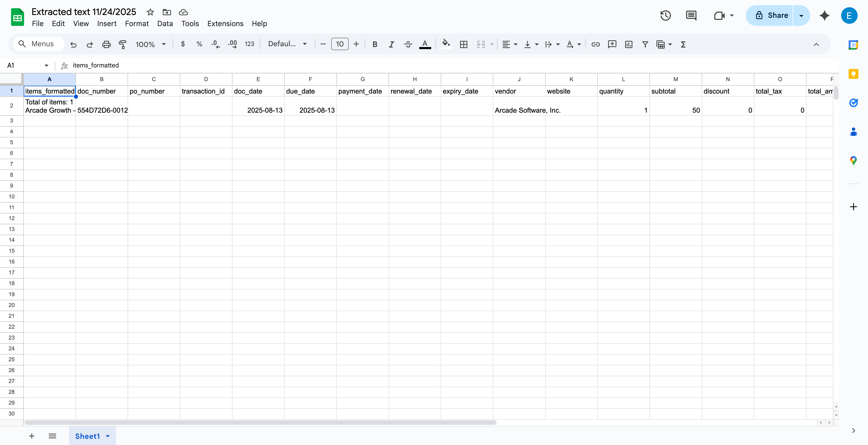Click the insert chart icon
The height and width of the screenshot is (445, 868).
pos(629,44)
